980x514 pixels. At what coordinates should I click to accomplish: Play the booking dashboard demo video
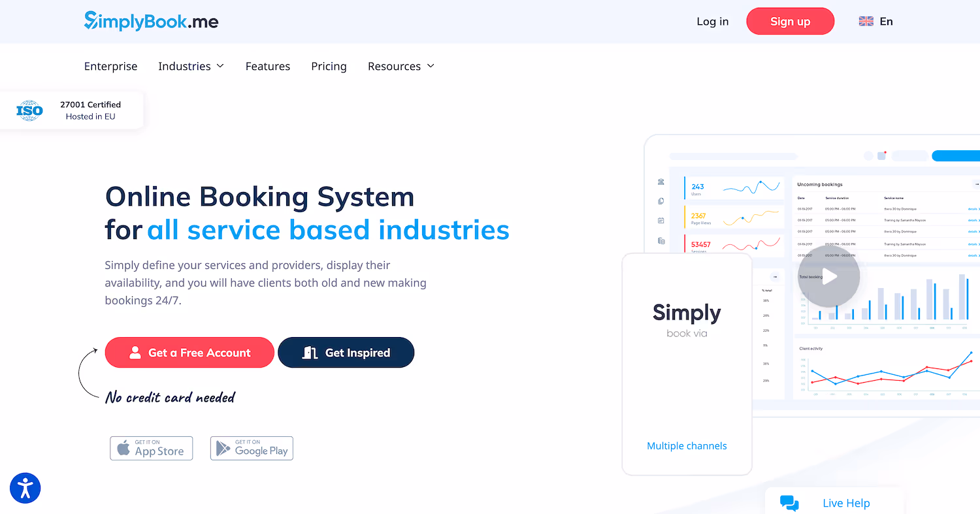pyautogui.click(x=828, y=276)
